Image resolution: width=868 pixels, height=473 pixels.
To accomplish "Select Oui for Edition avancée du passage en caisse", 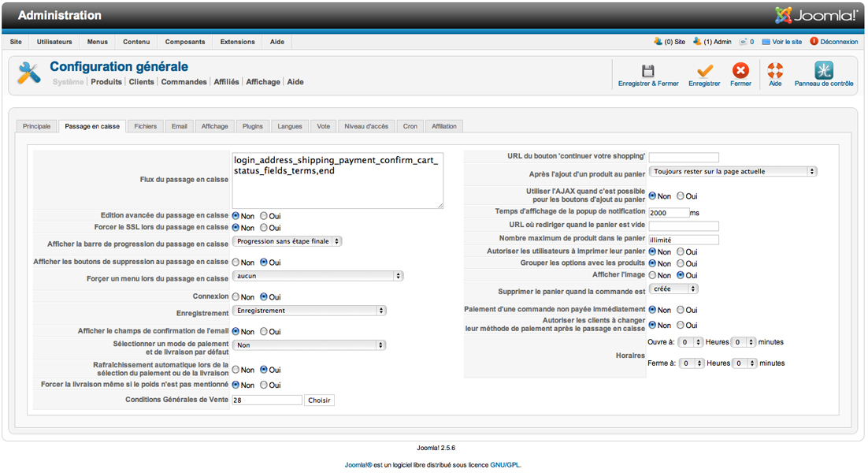I will 264,215.
